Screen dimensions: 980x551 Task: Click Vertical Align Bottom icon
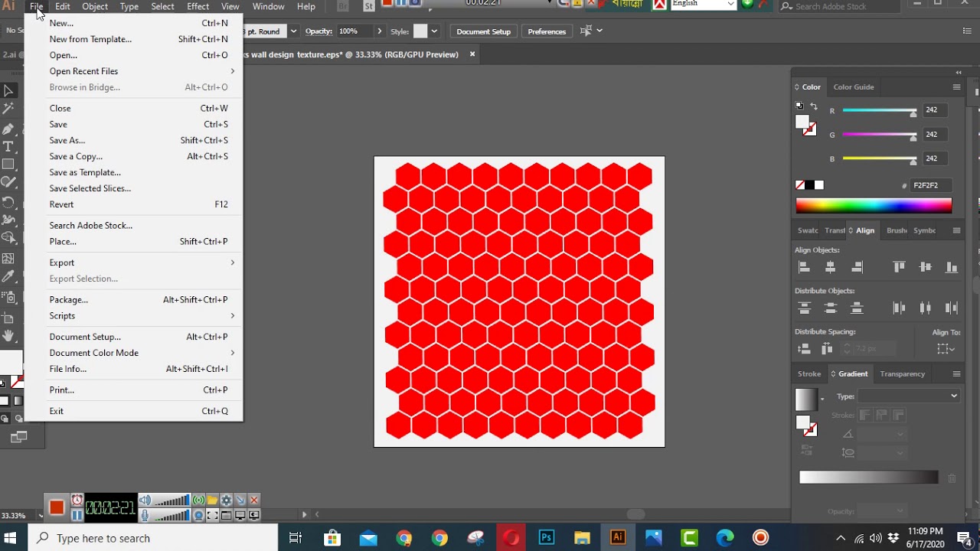click(x=952, y=267)
